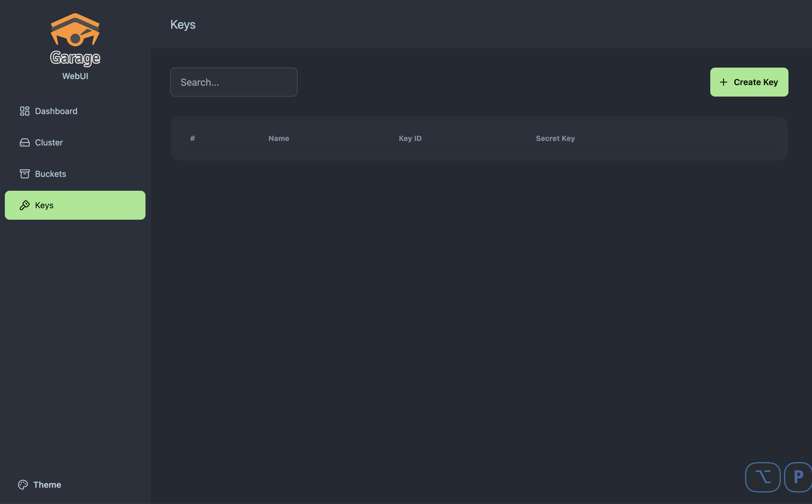Click the Option key symbol overlay
Screen dimensions: 812x504
pyautogui.click(x=763, y=477)
